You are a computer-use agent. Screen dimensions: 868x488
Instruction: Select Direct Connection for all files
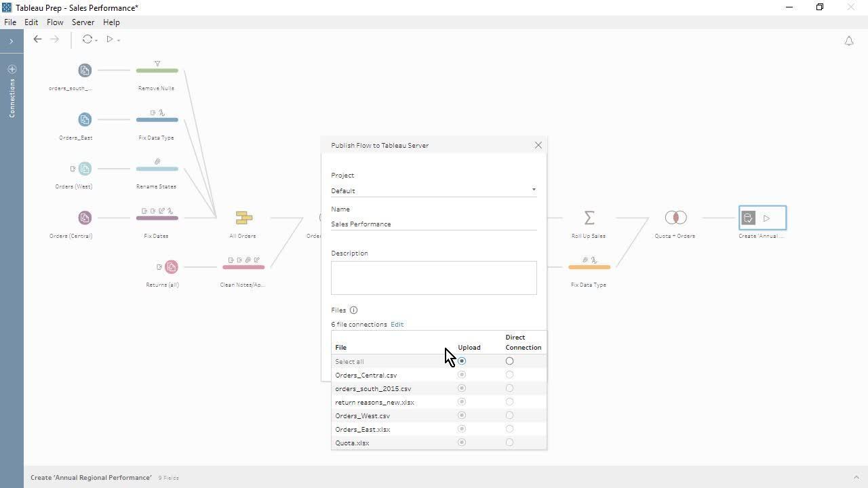509,361
